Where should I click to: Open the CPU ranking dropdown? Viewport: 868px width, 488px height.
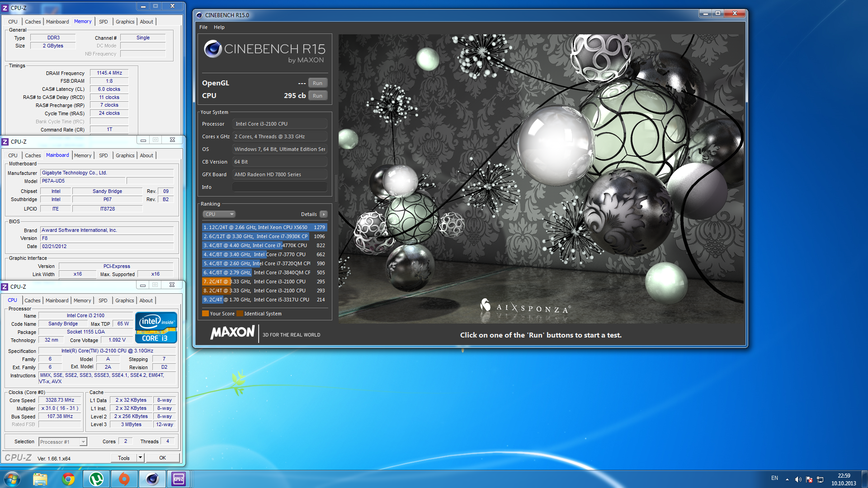pyautogui.click(x=219, y=214)
